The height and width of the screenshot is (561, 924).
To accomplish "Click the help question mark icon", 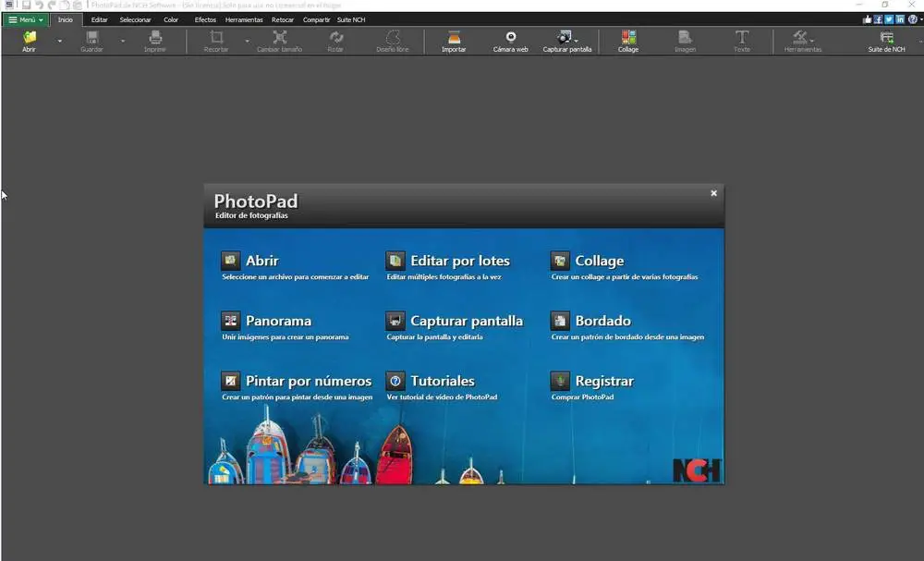I will click(912, 19).
